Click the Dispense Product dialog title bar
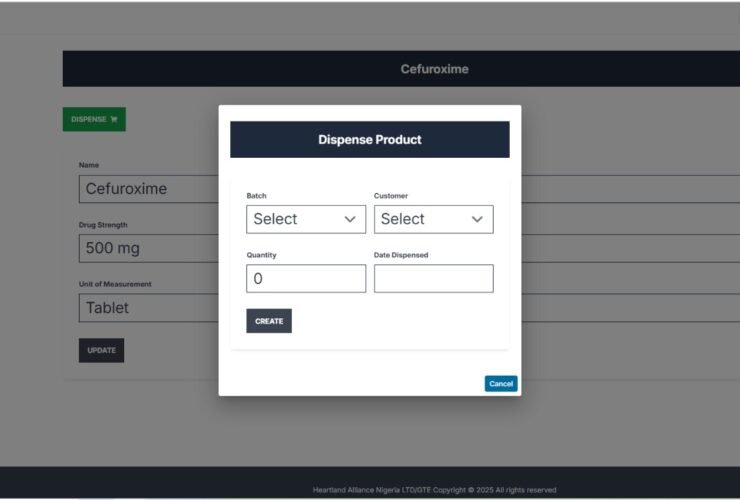This screenshot has height=500, width=740. click(x=369, y=140)
